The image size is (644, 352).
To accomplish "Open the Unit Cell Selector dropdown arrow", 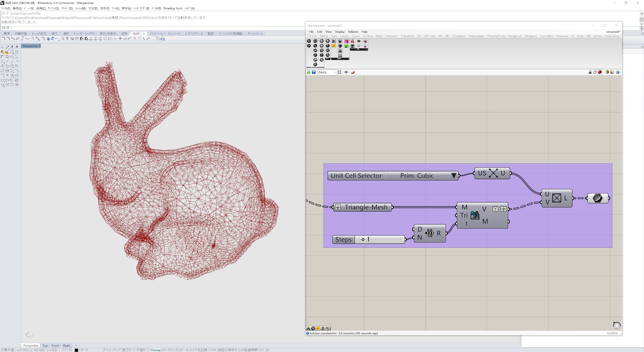I will pyautogui.click(x=453, y=176).
